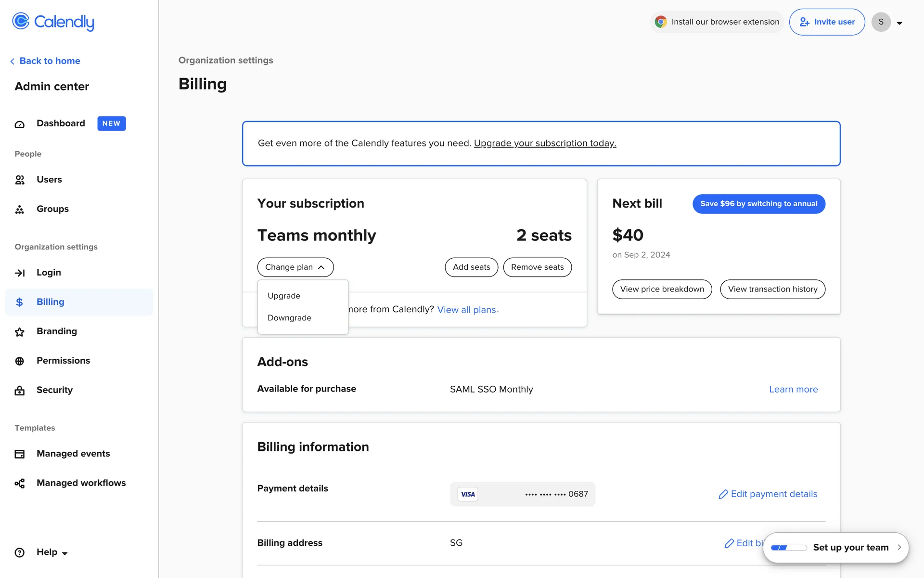The height and width of the screenshot is (578, 924).
Task: Click Edit payment details
Action: click(x=768, y=494)
